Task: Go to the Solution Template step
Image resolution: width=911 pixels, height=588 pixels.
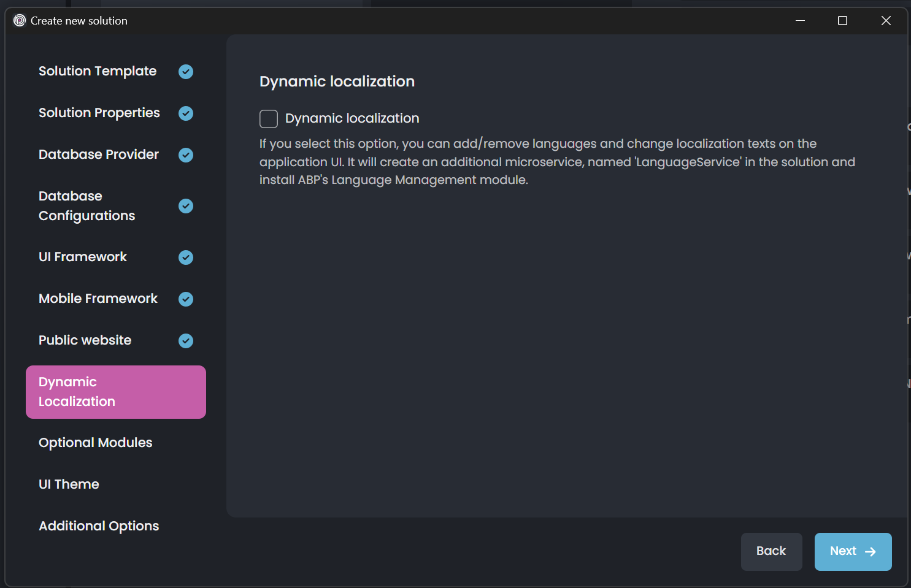Action: point(98,71)
